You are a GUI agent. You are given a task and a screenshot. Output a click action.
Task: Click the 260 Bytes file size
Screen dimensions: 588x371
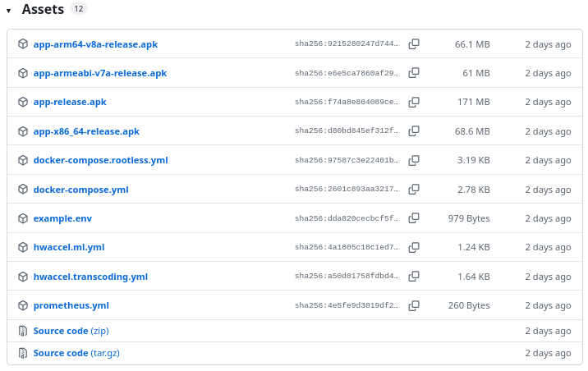point(469,306)
